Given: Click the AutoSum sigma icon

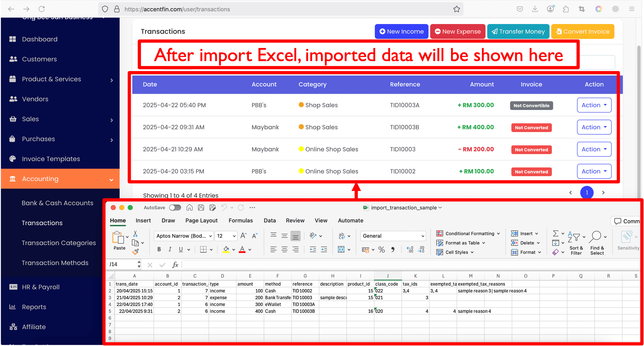Looking at the screenshot, I should [x=556, y=234].
